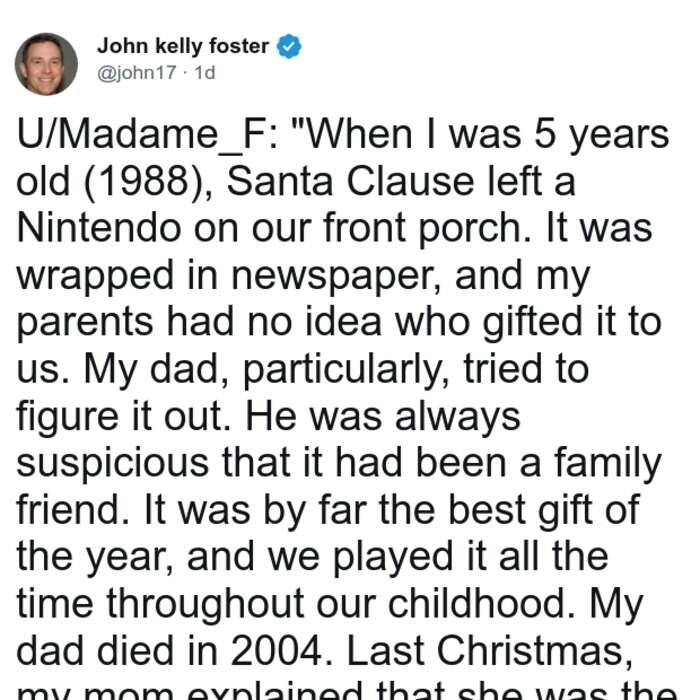Viewport: 700px width, 700px height.
Task: Click the phrase best gift of
Action: pos(544,510)
